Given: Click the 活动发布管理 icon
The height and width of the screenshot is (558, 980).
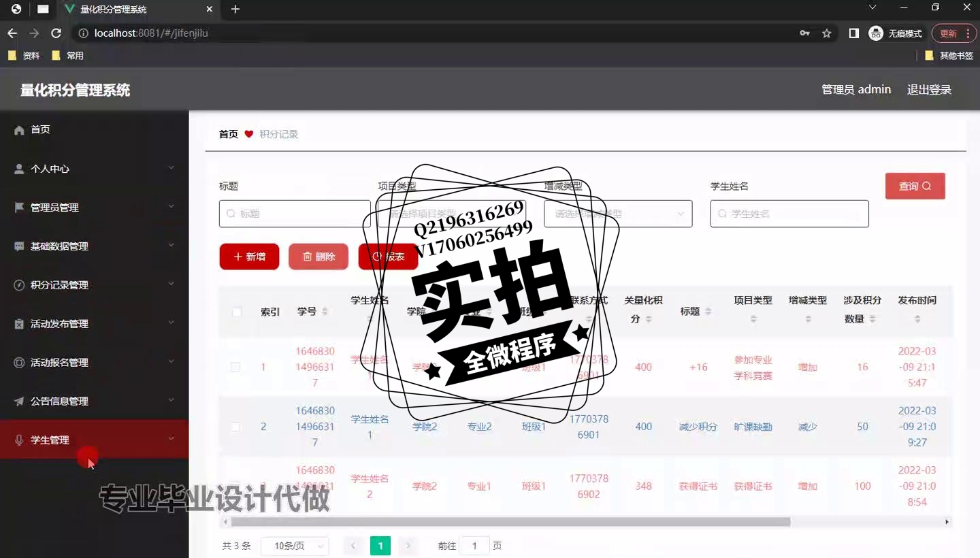Looking at the screenshot, I should 19,324.
